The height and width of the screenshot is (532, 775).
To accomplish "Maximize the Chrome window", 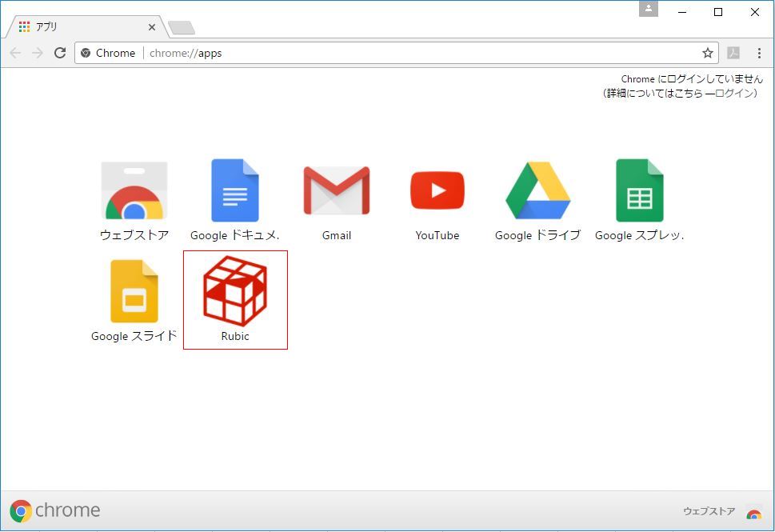I will click(719, 12).
